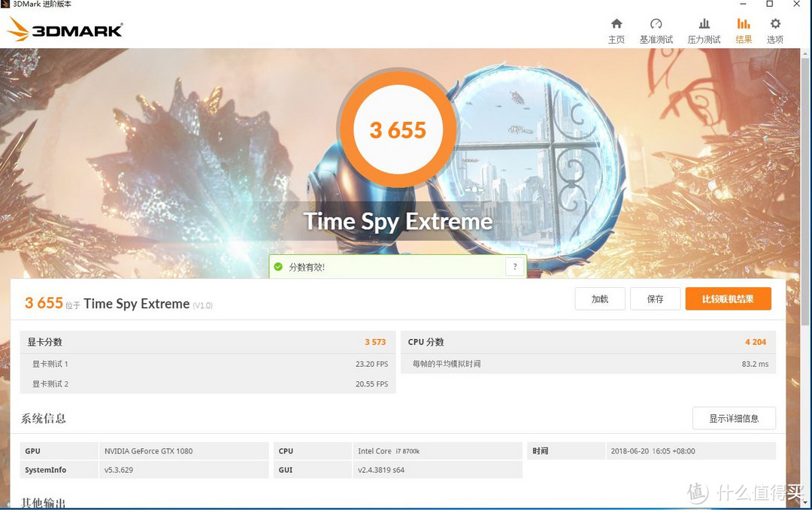Screen dimensions: 812x512
Task: Open the Options (选项) tab
Action: coord(774,31)
